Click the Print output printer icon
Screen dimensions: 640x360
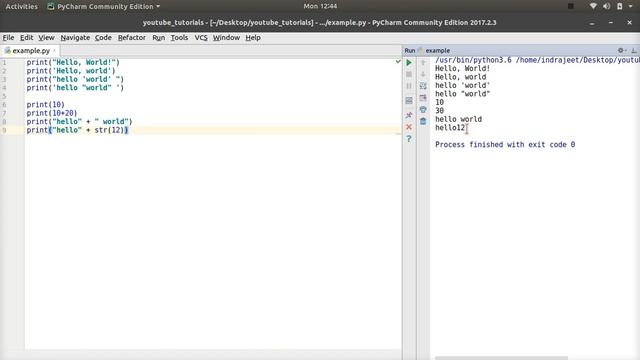pyautogui.click(x=423, y=109)
